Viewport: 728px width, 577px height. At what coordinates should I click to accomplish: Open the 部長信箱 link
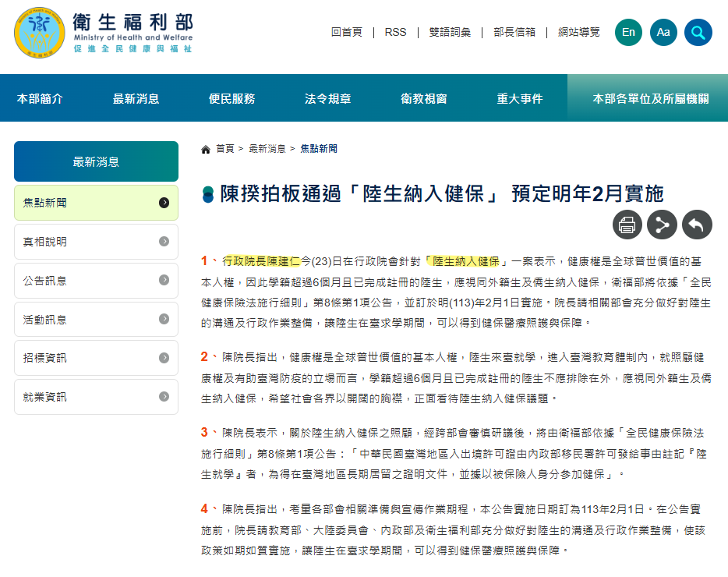click(514, 32)
